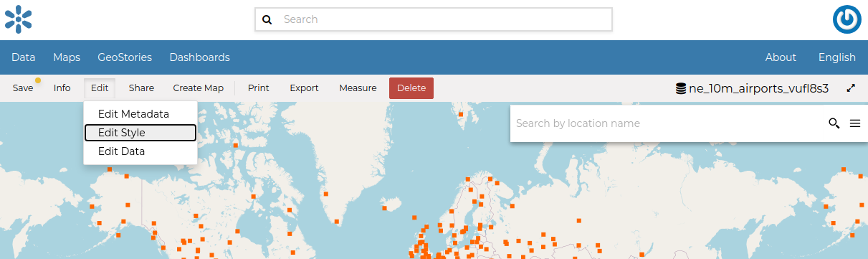Click the dataset database icon
This screenshot has height=259, width=868.
point(681,89)
